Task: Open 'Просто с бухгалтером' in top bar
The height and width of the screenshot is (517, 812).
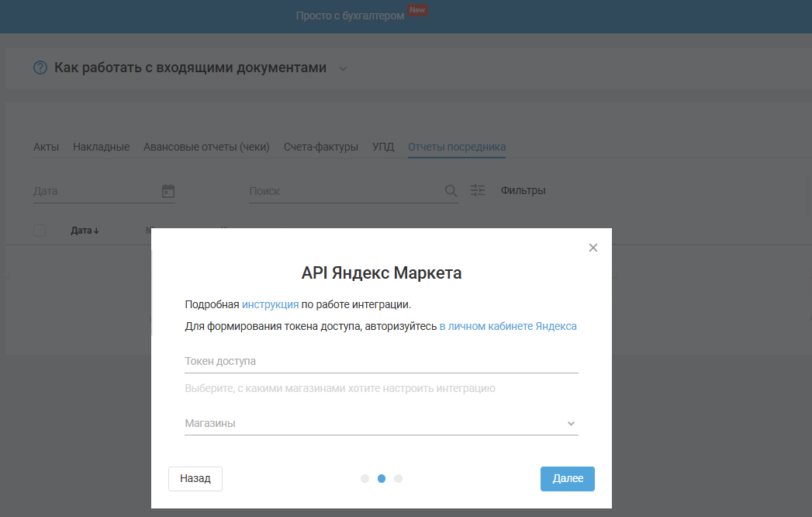Action: tap(350, 16)
